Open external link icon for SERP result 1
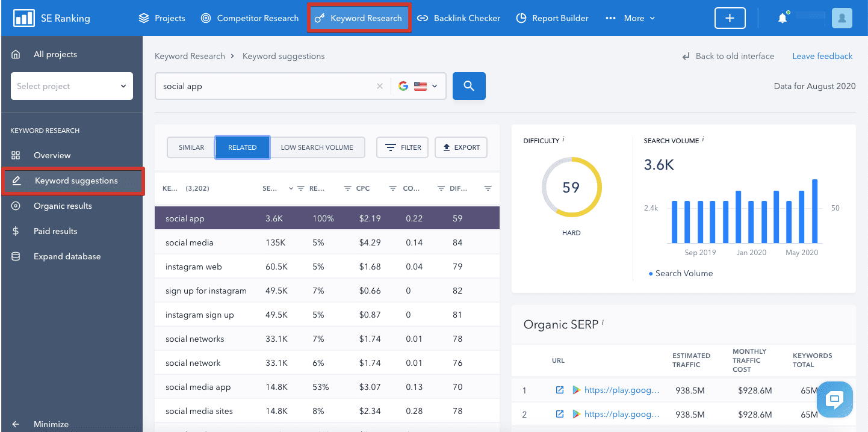 (560, 390)
